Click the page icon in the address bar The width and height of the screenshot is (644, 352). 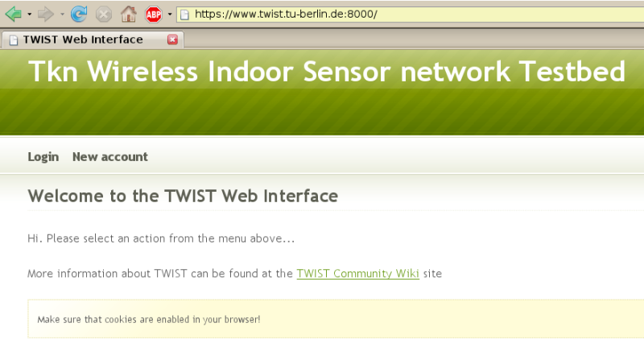pyautogui.click(x=185, y=14)
